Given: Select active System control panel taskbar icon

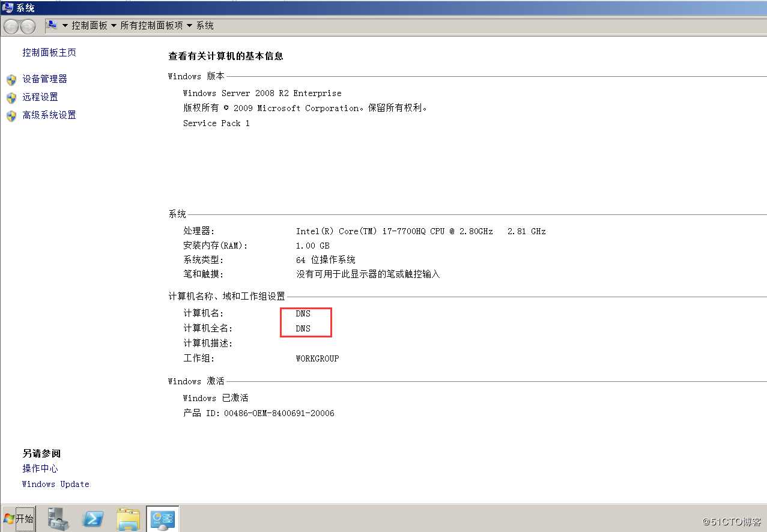Looking at the screenshot, I should coord(163,519).
